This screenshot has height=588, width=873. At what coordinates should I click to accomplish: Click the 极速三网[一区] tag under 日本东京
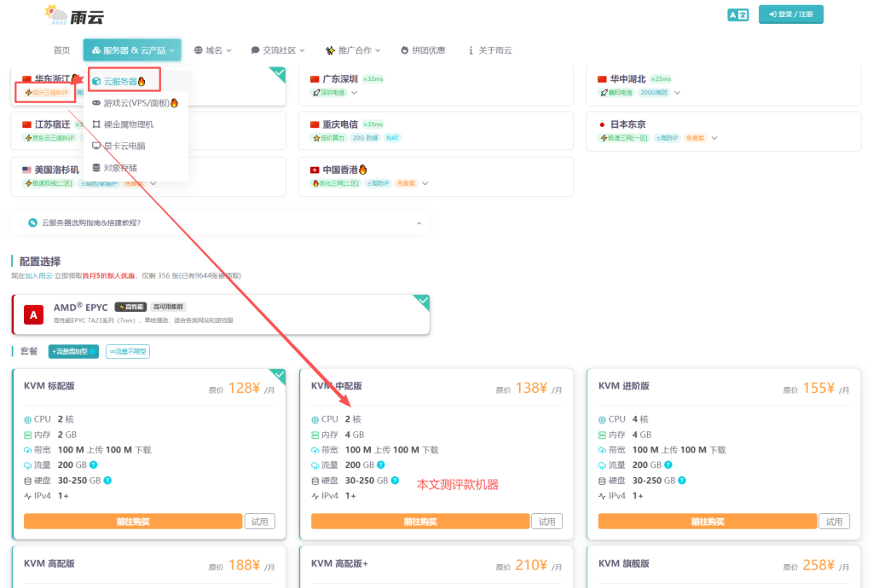pyautogui.click(x=624, y=138)
